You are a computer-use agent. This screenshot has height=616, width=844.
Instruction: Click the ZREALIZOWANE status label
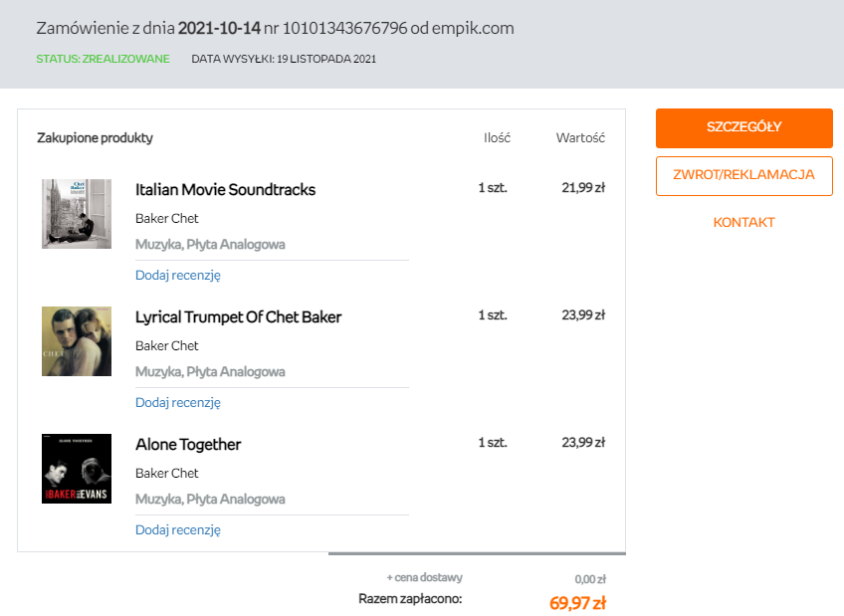(103, 59)
